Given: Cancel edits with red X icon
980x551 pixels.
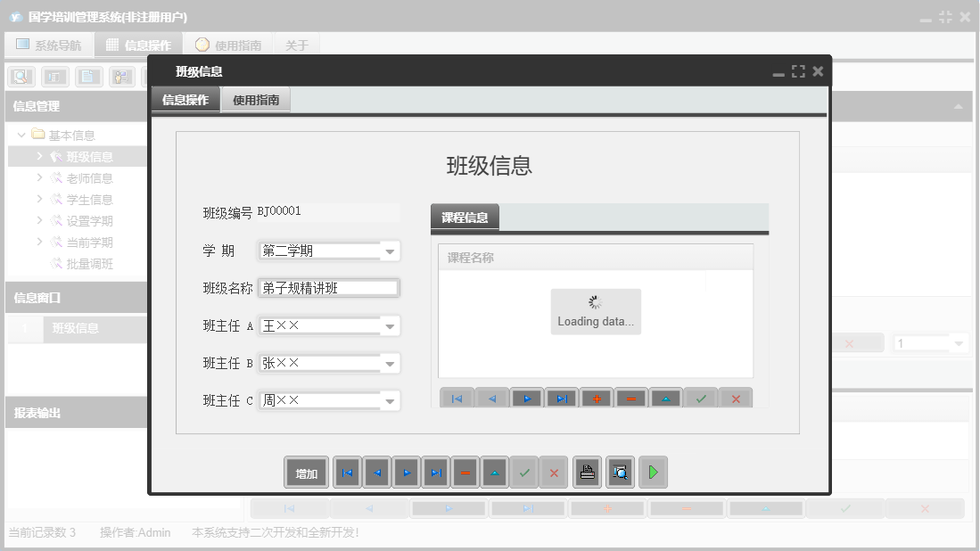Looking at the screenshot, I should point(554,473).
